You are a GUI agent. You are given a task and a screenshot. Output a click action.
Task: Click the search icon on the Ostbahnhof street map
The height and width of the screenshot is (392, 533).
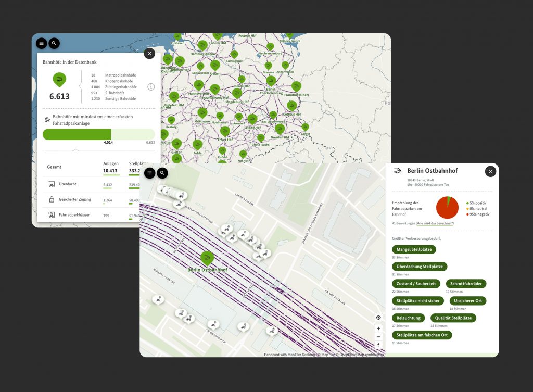[x=162, y=173]
